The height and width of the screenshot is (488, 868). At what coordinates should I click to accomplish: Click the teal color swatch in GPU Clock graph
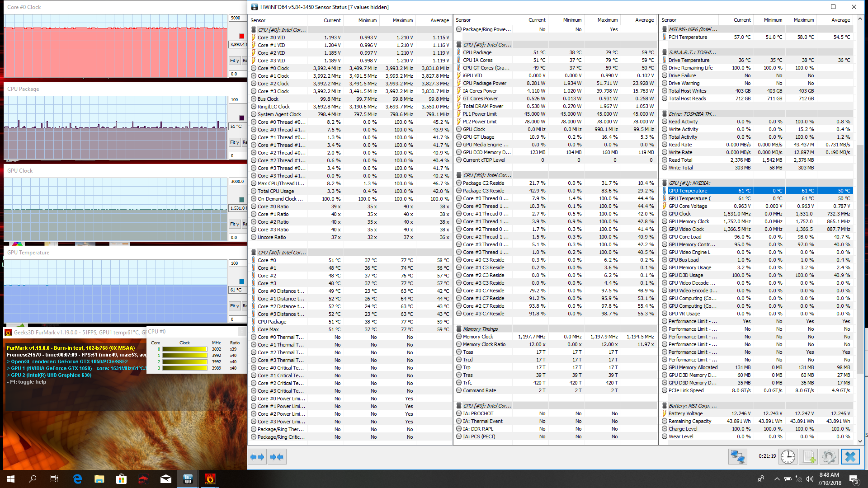pyautogui.click(x=241, y=200)
